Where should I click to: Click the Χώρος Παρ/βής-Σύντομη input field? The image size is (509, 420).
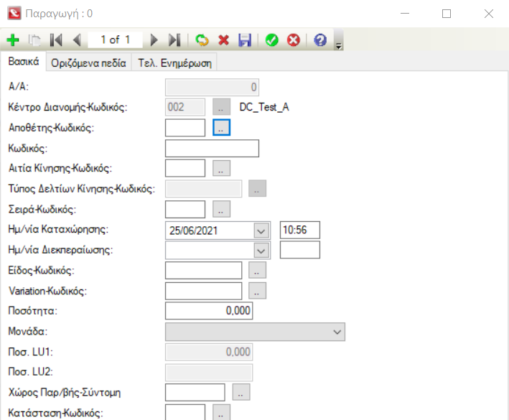195,393
